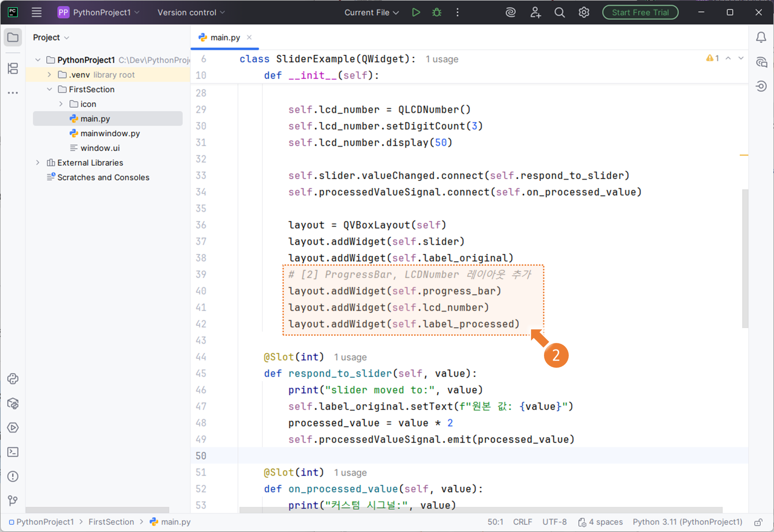Open Code With Me user icon

pos(535,12)
